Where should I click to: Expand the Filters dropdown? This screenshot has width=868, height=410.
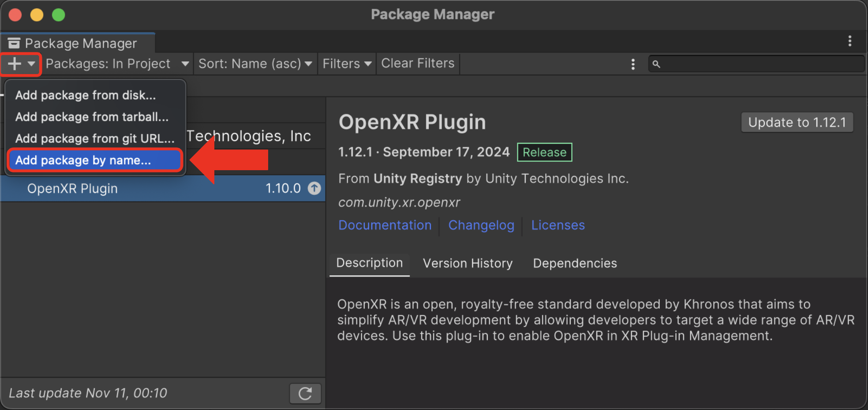[x=347, y=64]
